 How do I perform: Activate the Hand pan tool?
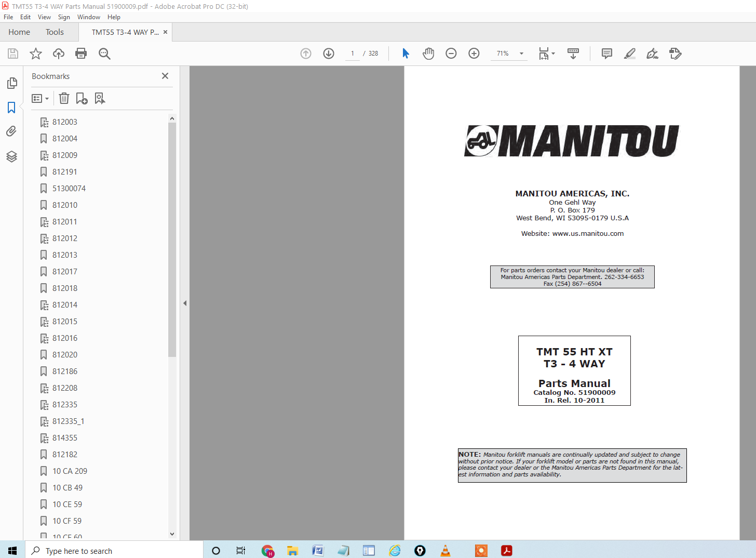(x=428, y=54)
